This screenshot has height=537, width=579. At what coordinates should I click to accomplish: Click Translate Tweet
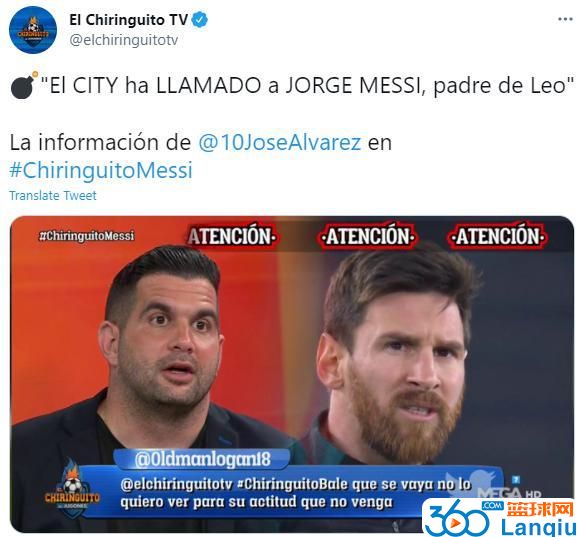pos(52,195)
